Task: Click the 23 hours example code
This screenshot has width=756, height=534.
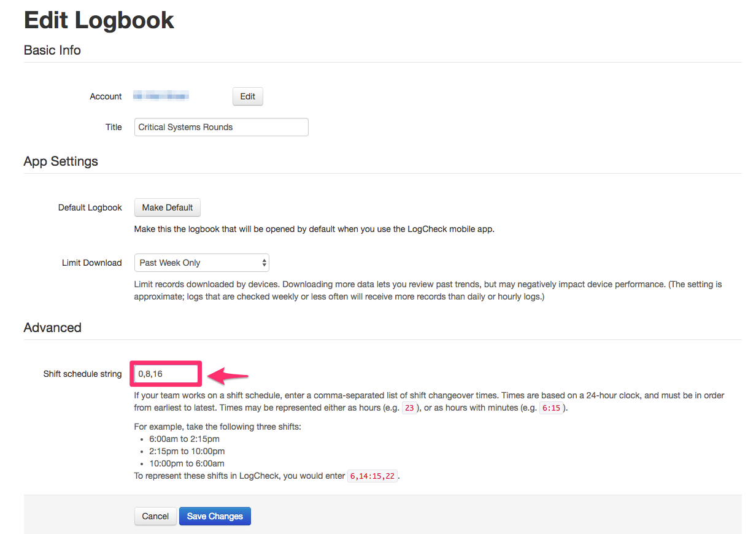Action: [x=409, y=408]
